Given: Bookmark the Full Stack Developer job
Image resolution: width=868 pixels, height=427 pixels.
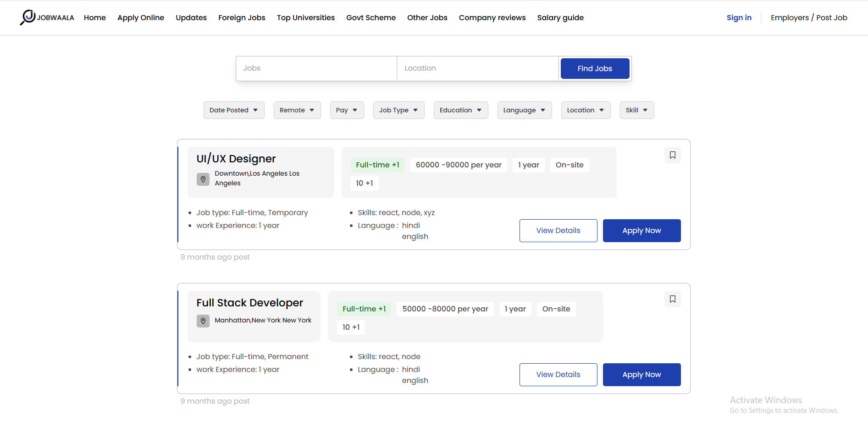Looking at the screenshot, I should pyautogui.click(x=672, y=299).
